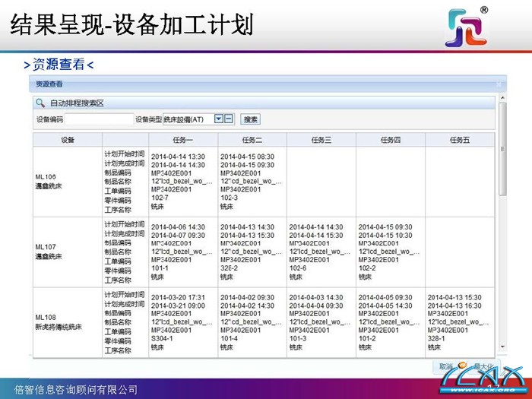Click completion time 2014-04-02 14:30

coord(247,306)
